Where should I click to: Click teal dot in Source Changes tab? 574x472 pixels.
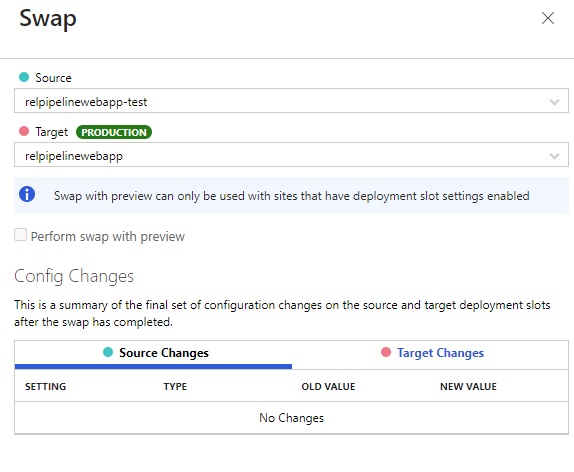(x=108, y=352)
